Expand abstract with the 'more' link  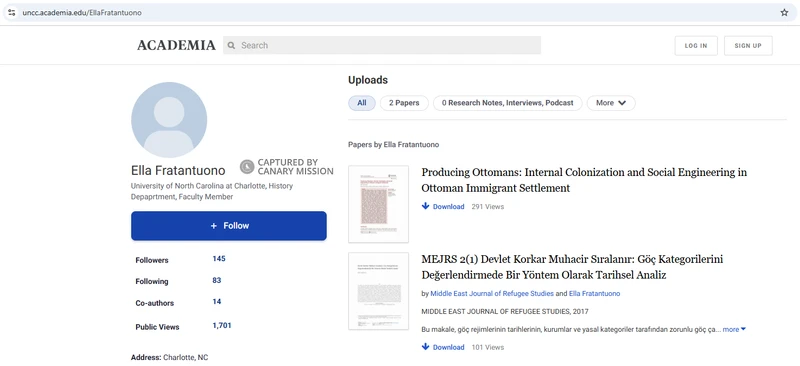click(734, 329)
